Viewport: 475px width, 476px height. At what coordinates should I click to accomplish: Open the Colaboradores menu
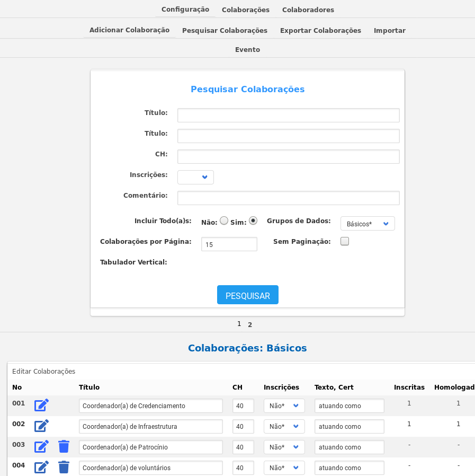pyautogui.click(x=308, y=10)
